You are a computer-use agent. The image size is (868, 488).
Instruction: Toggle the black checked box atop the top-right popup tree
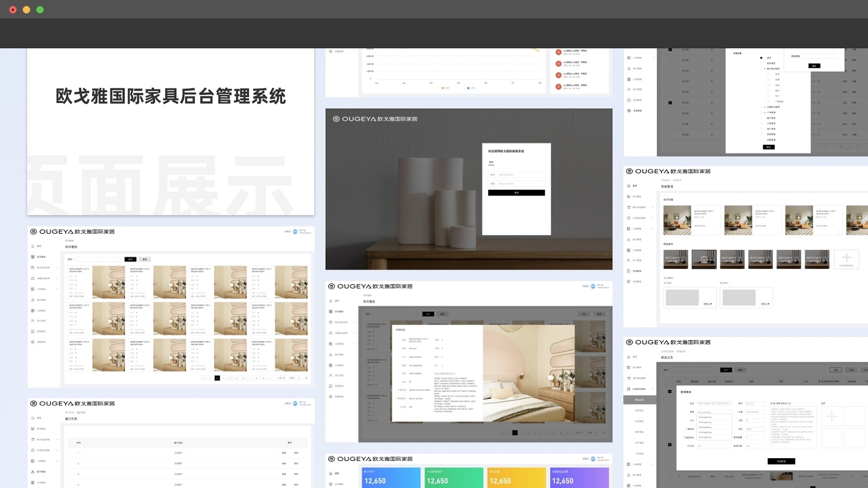(761, 57)
